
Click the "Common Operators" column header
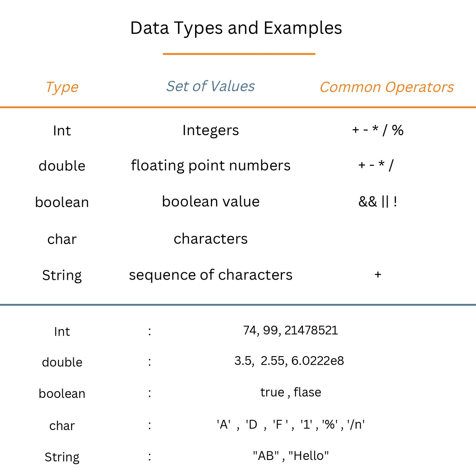[386, 87]
